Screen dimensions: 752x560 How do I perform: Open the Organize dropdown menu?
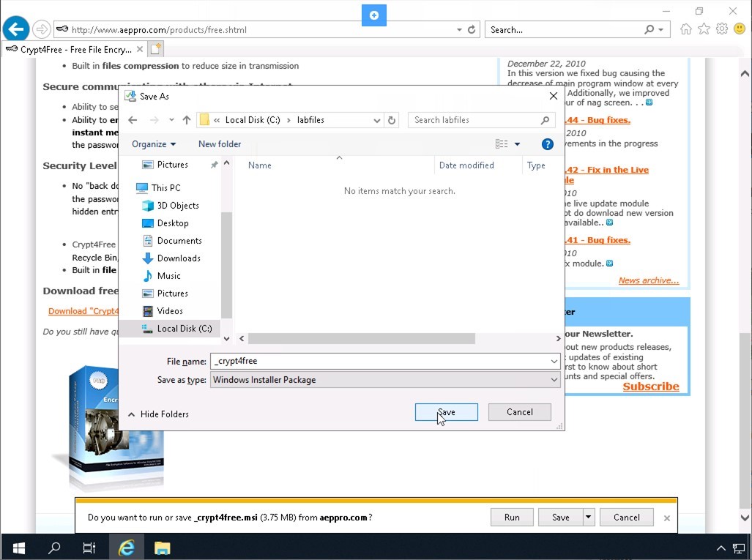click(154, 144)
